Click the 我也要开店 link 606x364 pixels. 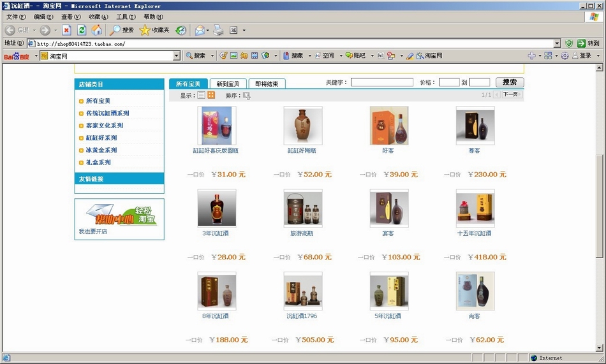pyautogui.click(x=93, y=231)
